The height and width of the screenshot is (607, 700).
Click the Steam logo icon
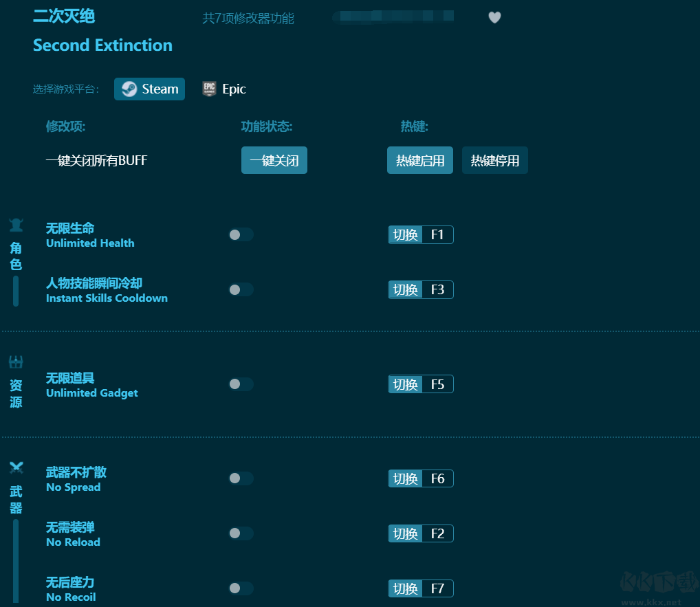click(x=129, y=89)
